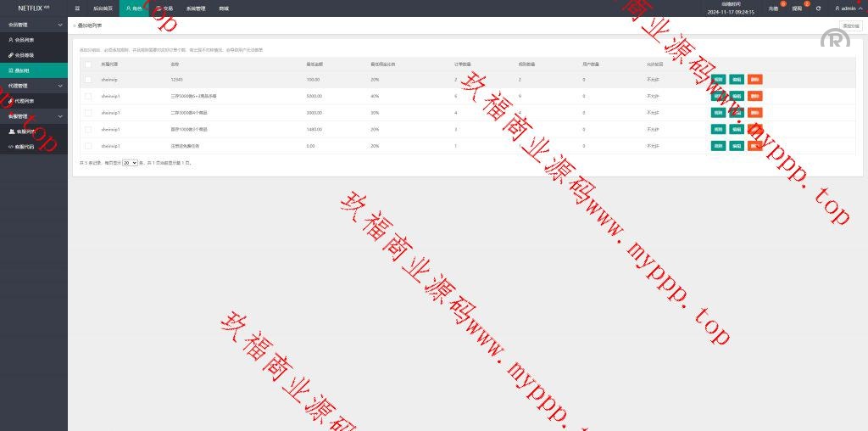Expand the admin user menu
The image size is (868, 431).
click(846, 8)
